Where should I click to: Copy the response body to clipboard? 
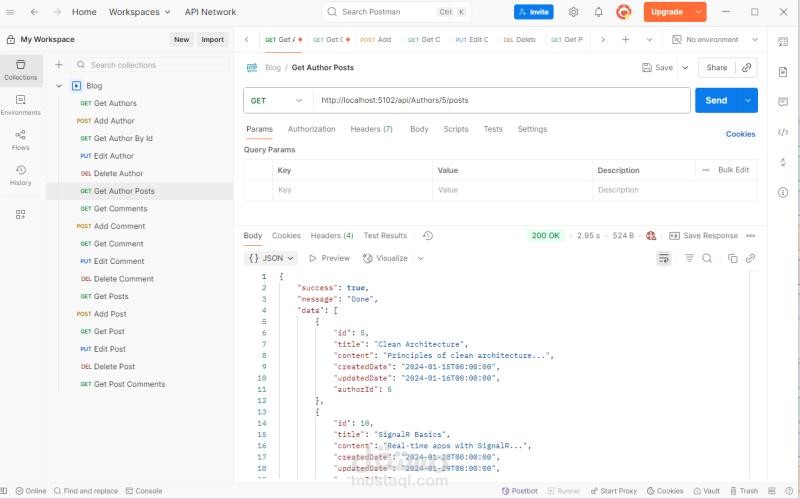coord(733,258)
